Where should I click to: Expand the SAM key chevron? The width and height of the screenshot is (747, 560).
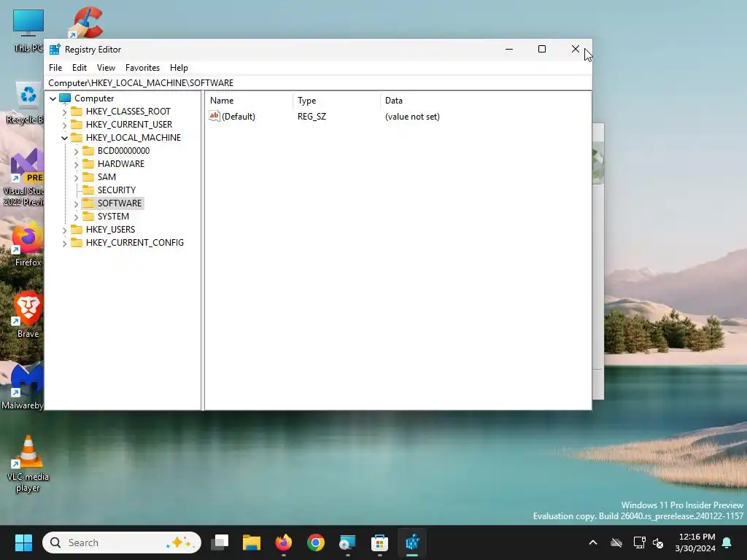pyautogui.click(x=76, y=177)
